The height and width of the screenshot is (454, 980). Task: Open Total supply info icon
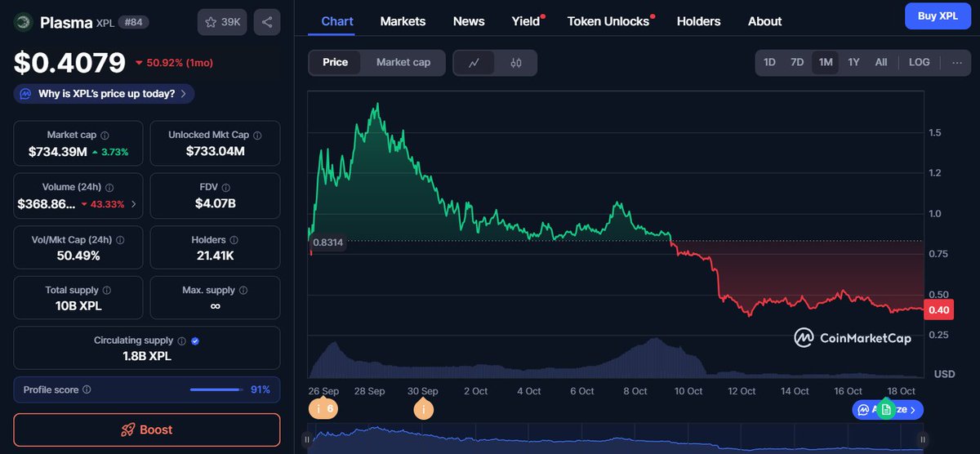pos(106,290)
